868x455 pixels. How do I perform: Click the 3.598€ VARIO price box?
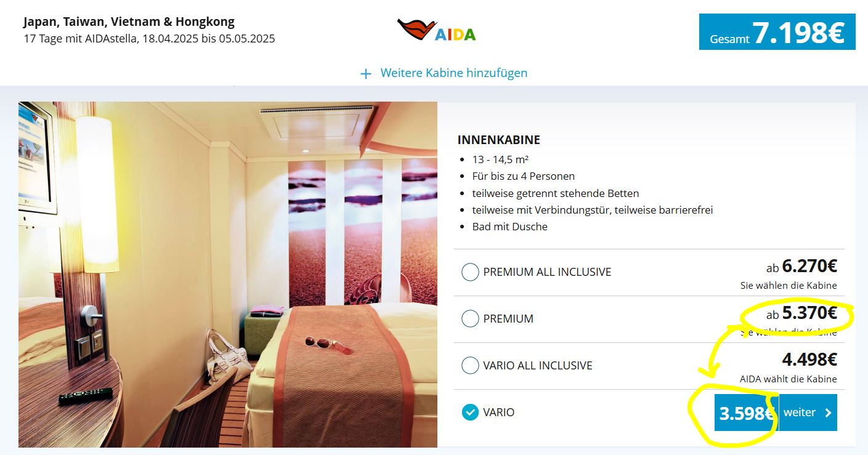coord(747,413)
